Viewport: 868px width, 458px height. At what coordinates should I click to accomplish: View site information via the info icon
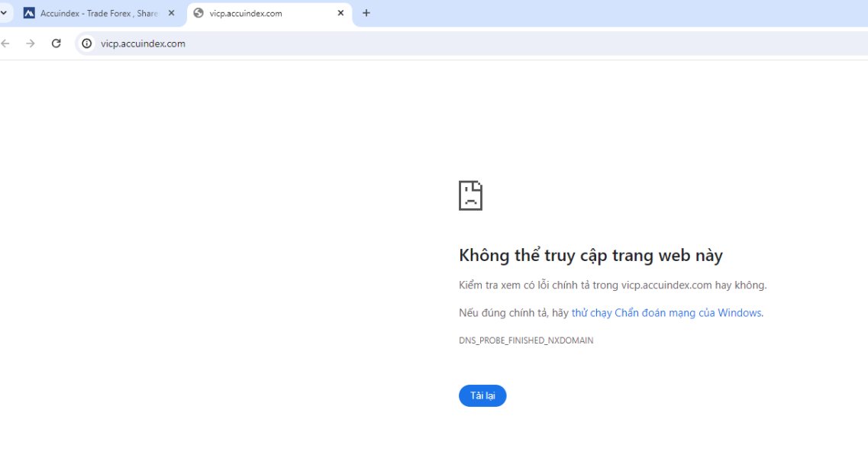[87, 44]
